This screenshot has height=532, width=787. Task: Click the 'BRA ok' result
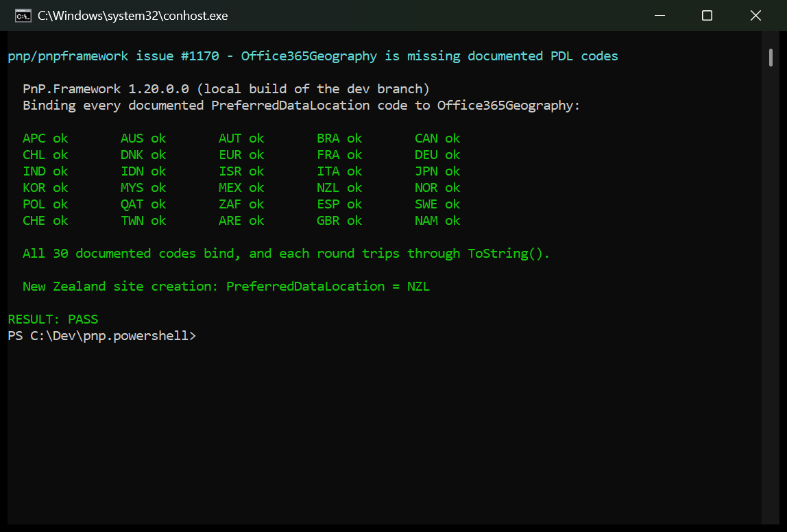(x=339, y=138)
